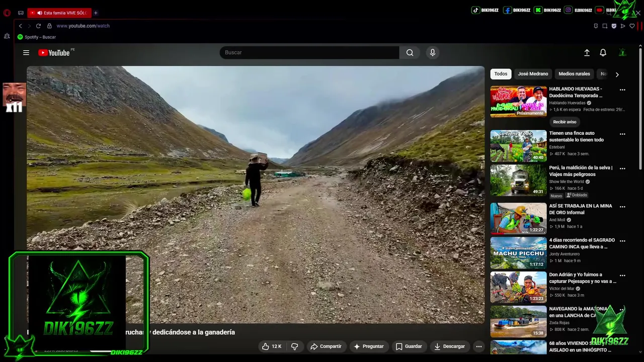Open the YouTube upload/create icon

pyautogui.click(x=587, y=52)
